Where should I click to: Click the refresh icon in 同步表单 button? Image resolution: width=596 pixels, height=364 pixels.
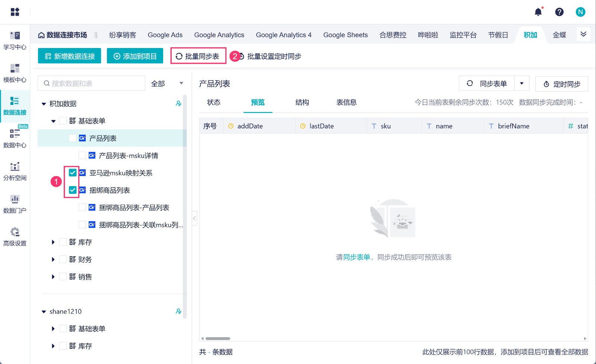click(x=470, y=83)
